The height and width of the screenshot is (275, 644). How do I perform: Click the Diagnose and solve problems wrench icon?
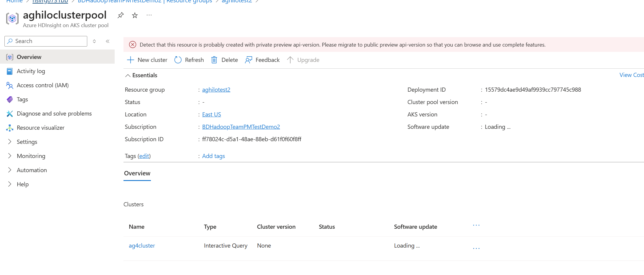pos(10,113)
